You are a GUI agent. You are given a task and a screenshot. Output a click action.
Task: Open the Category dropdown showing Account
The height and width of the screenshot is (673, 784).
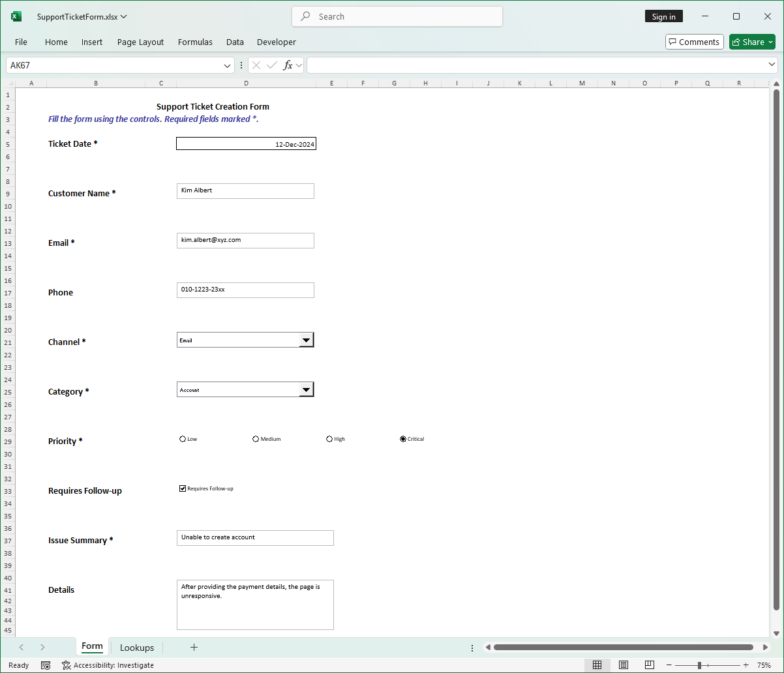(306, 389)
